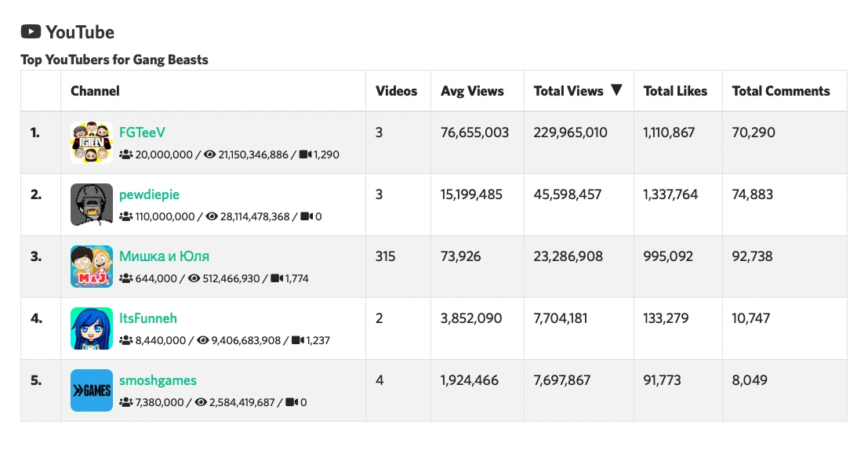
Task: Click the views eye icon under pewdiepie
Action: 209,216
